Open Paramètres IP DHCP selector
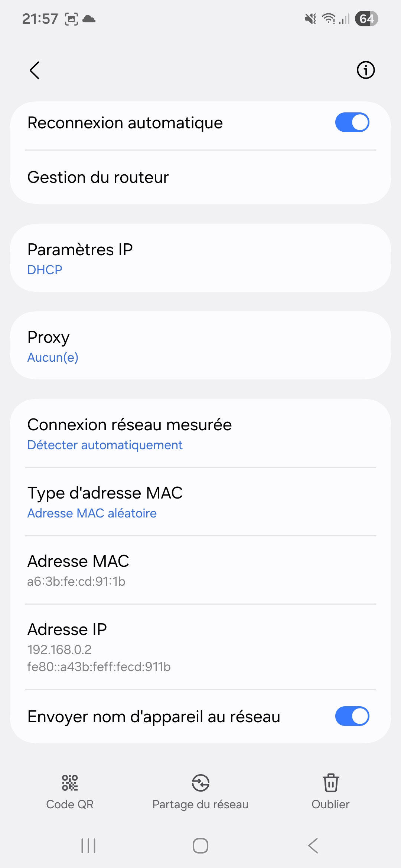The width and height of the screenshot is (401, 868). 200,258
